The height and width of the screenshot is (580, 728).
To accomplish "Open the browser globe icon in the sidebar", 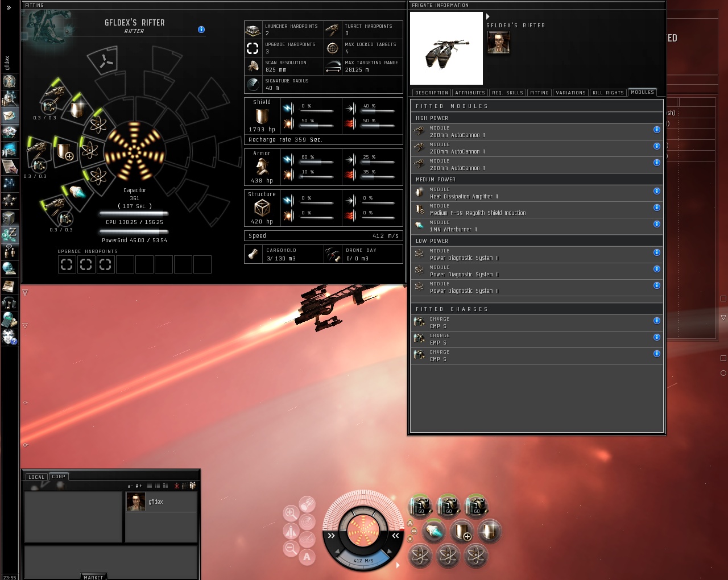I will click(9, 268).
